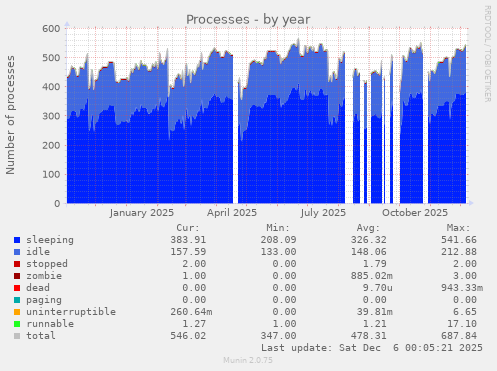The width and height of the screenshot is (497, 371).
Task: Click the 'total' legend label
Action: click(41, 336)
